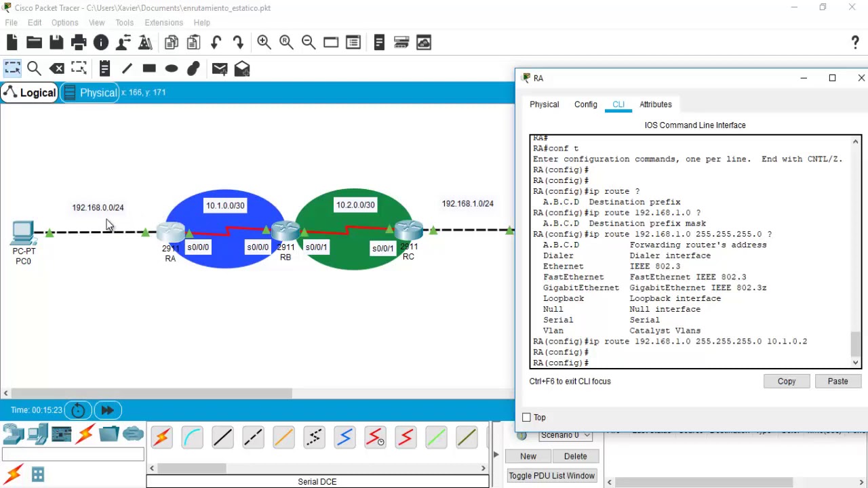The image size is (868, 488).
Task: Save the network with the floppy icon
Action: [x=56, y=43]
